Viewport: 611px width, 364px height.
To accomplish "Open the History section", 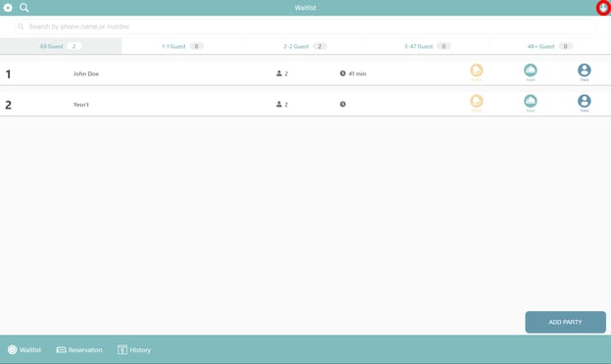I will tap(134, 349).
